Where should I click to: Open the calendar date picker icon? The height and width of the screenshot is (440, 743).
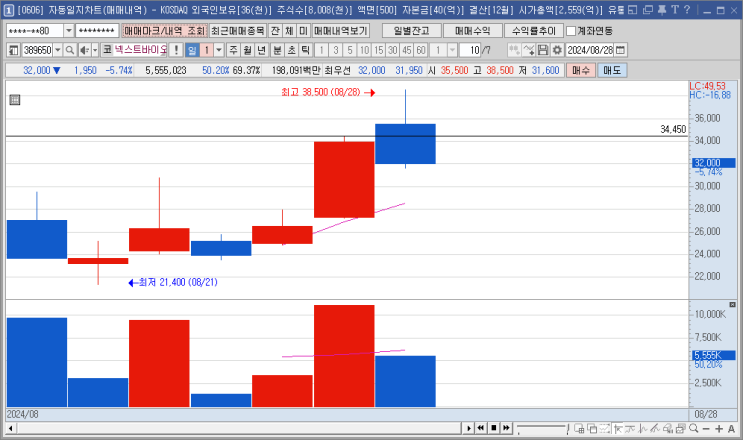click(x=620, y=50)
